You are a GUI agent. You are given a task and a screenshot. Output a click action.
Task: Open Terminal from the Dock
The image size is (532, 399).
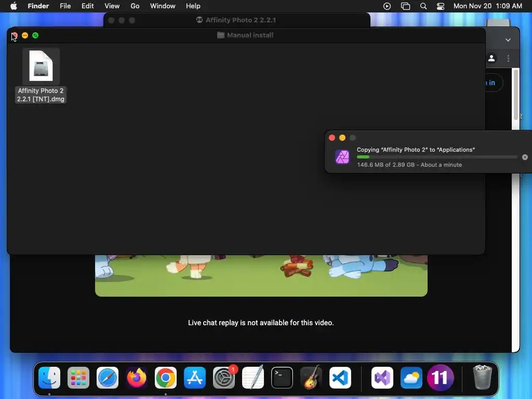coord(282,377)
